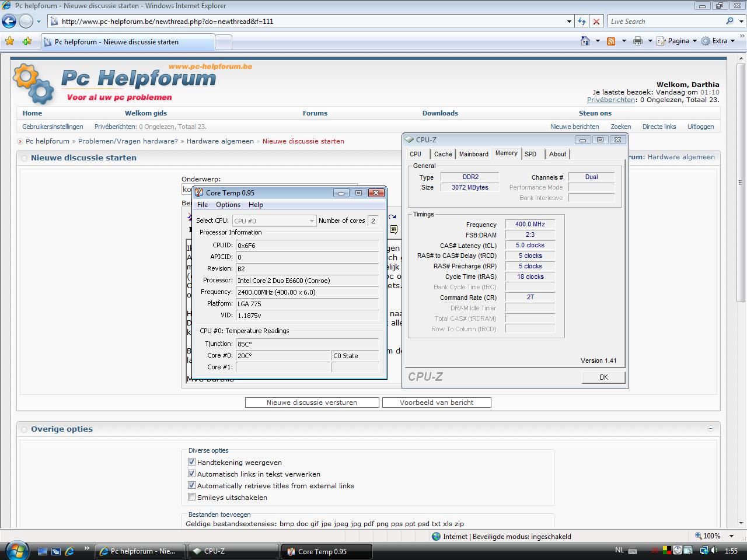Click Nieuwe discussie versturen button
The height and width of the screenshot is (560, 747).
click(x=312, y=402)
